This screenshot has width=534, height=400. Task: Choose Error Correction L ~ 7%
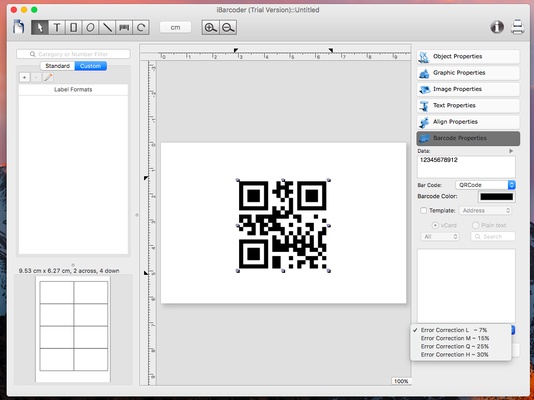point(460,330)
